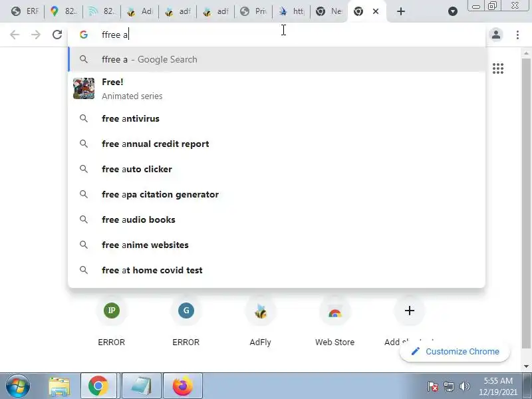Click the Action Center flag tray icon
Image resolution: width=532 pixels, height=399 pixels.
[x=433, y=386]
